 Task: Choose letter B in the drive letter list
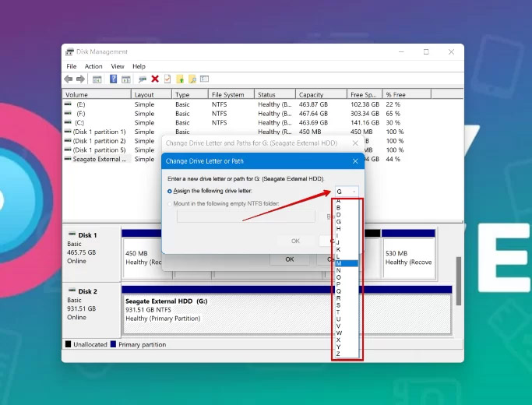click(x=347, y=208)
